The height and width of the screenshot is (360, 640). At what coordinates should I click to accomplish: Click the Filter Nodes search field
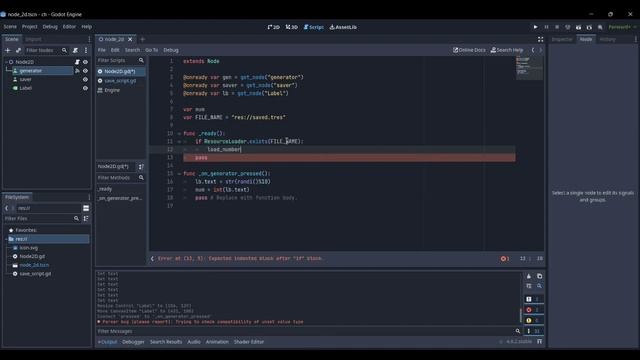[x=46, y=50]
